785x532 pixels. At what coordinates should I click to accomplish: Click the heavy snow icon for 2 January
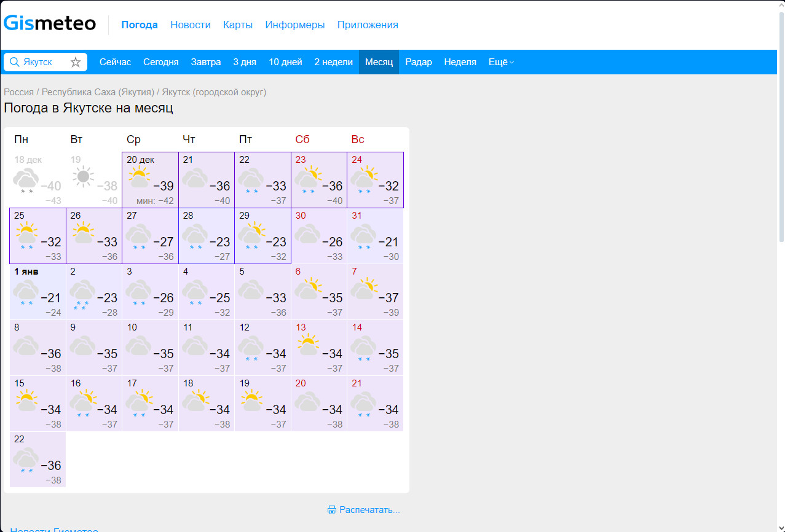point(82,294)
